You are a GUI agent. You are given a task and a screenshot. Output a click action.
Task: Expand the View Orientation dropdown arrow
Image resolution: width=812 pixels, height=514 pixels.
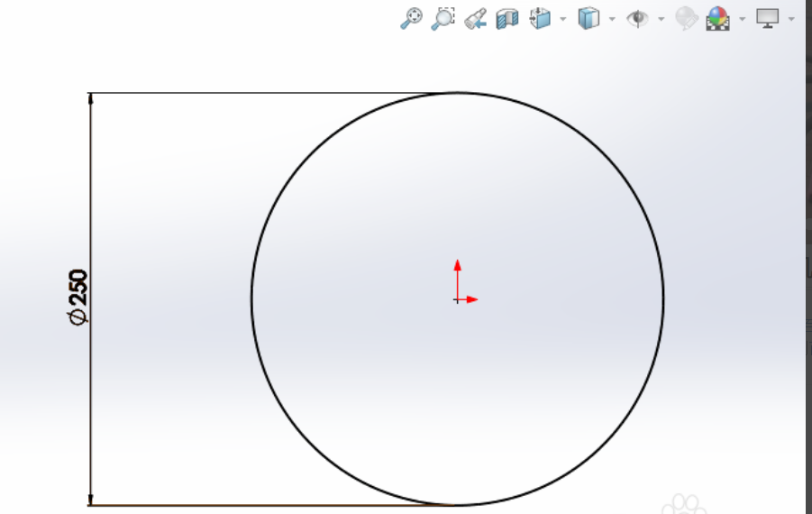tap(563, 19)
